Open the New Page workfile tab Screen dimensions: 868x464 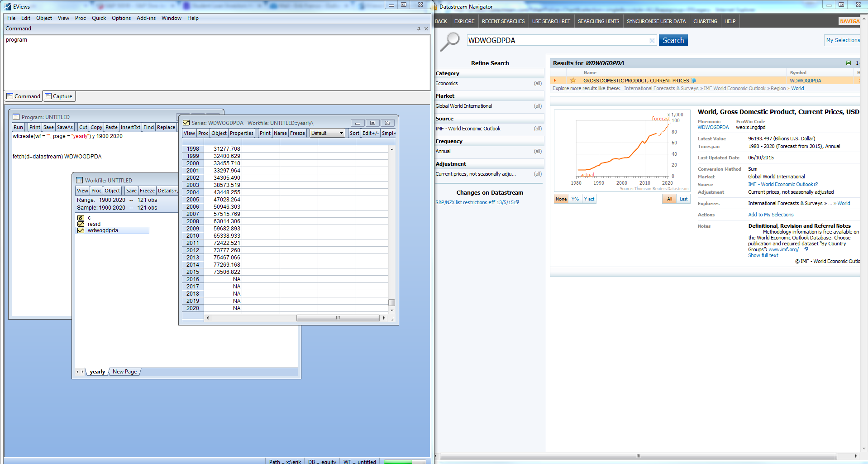pos(124,372)
